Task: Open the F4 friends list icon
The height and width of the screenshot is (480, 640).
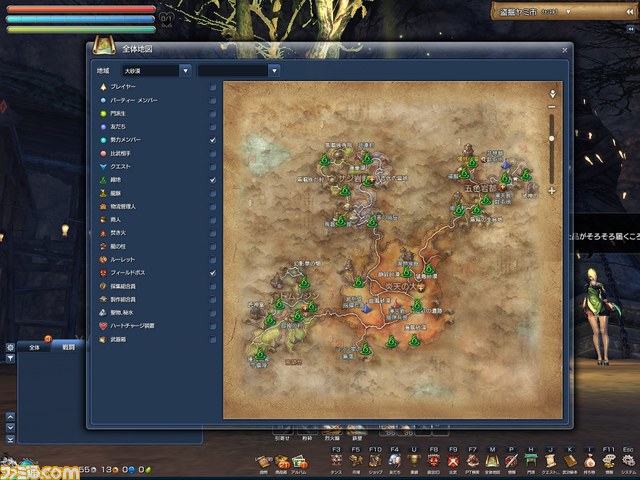Action: click(x=395, y=462)
